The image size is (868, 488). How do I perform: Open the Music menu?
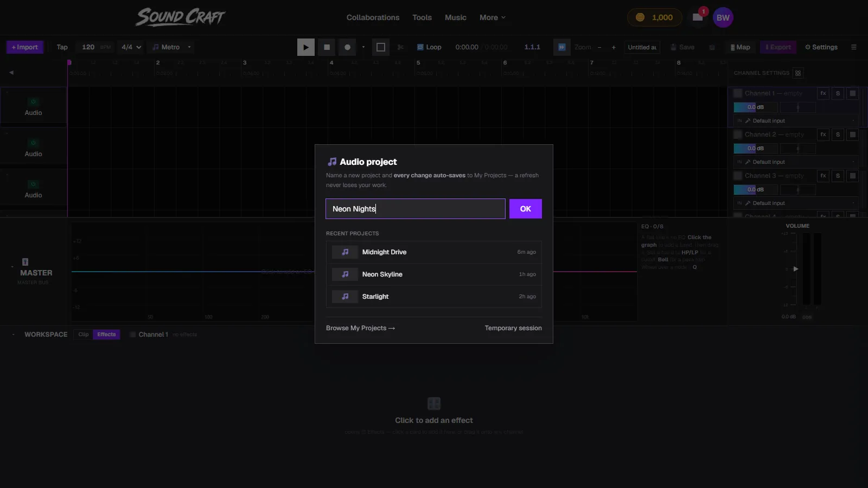point(456,17)
